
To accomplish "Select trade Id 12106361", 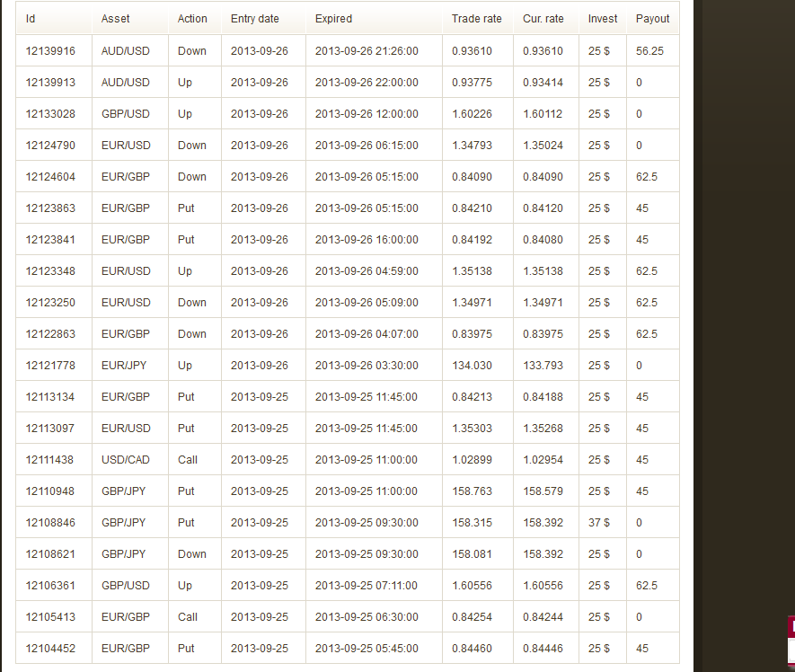I will 50,585.
